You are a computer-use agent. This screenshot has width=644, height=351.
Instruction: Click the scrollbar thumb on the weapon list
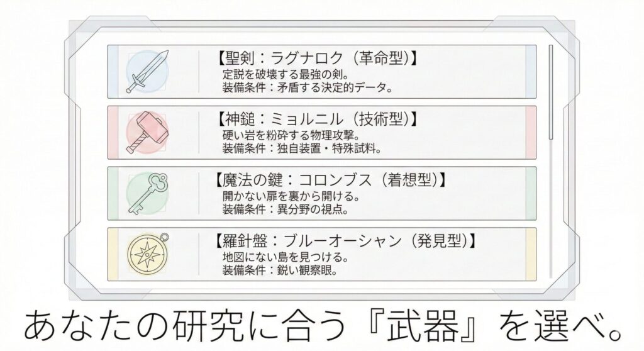pyautogui.click(x=552, y=91)
